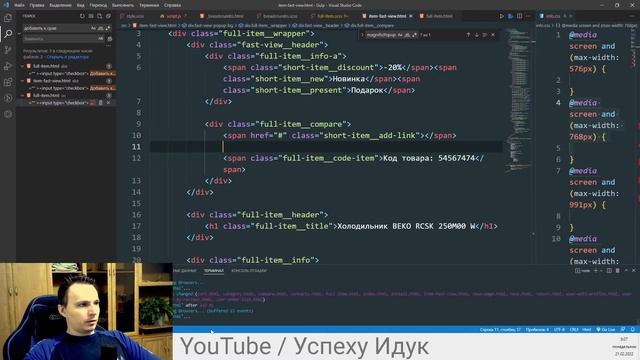Toggle Match Case in sidebar search field
The height and width of the screenshot is (360, 640).
pos(93,28)
